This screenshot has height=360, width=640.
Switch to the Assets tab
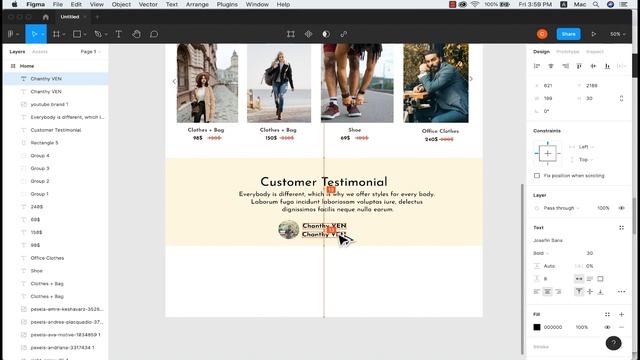pos(40,52)
